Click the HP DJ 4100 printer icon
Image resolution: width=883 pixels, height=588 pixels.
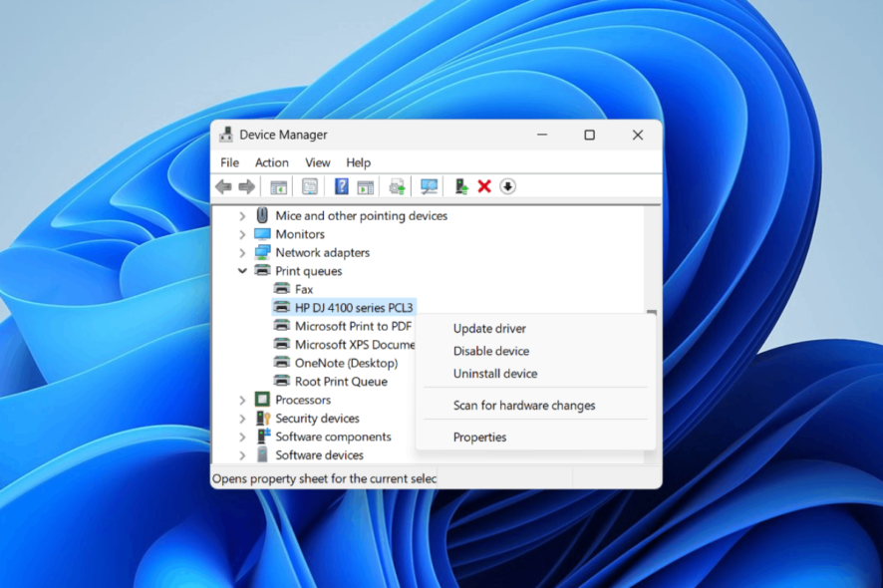[x=282, y=308]
